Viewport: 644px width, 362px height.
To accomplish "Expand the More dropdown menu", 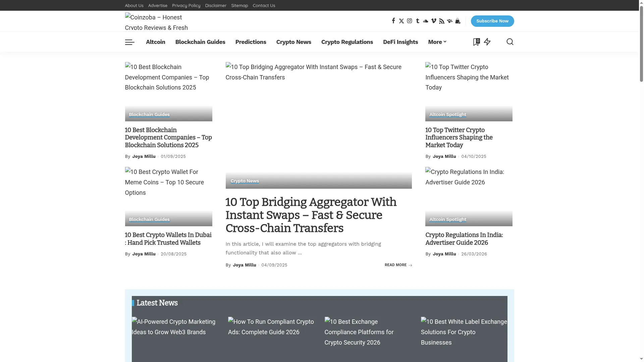I will pos(437,42).
